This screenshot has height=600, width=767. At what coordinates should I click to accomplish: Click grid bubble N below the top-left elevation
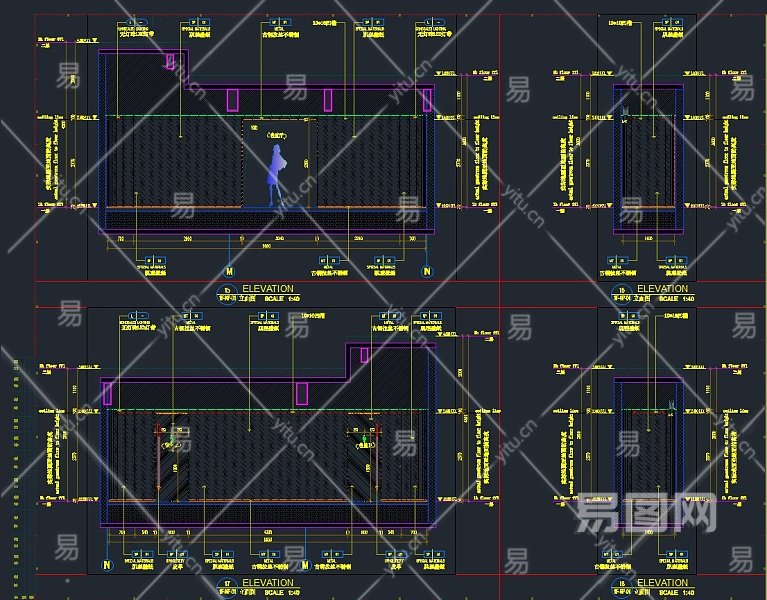click(427, 271)
